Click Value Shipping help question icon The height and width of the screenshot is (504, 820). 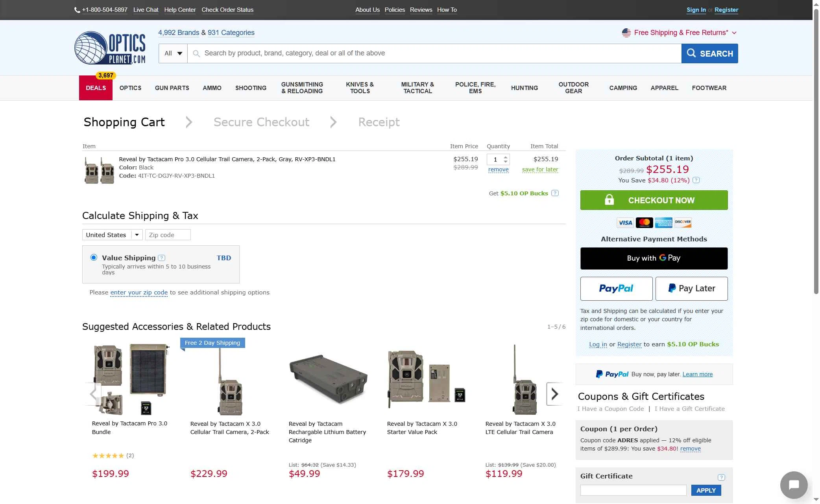(161, 258)
